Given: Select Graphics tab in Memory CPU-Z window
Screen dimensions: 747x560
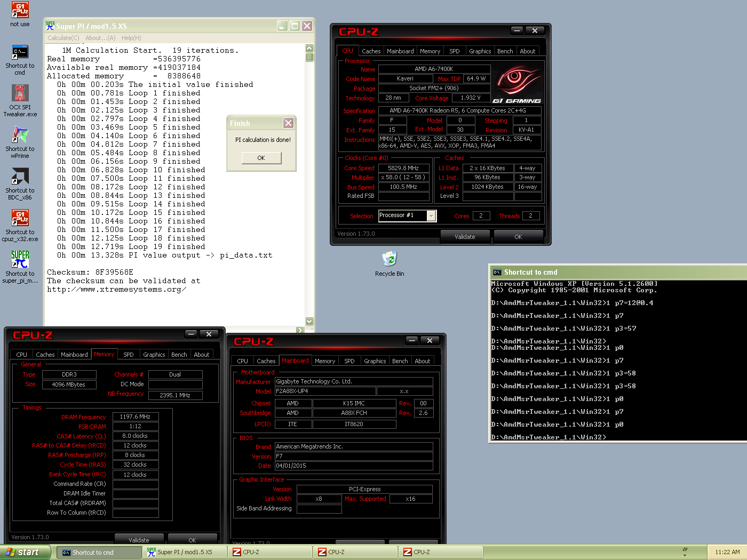Looking at the screenshot, I should pyautogui.click(x=154, y=355).
